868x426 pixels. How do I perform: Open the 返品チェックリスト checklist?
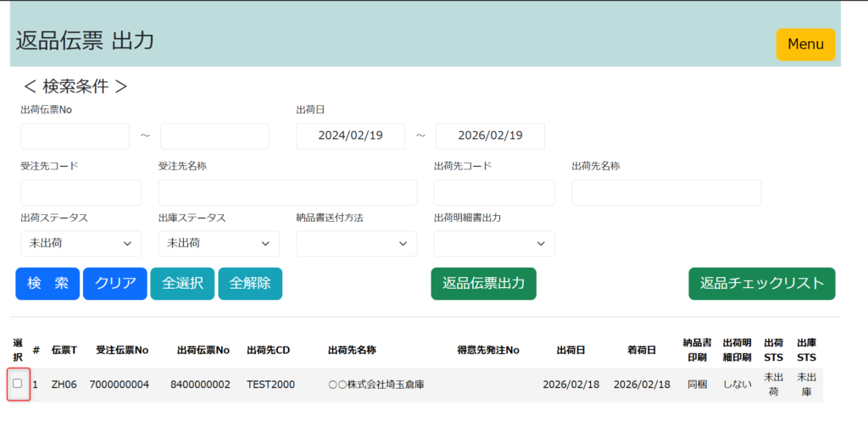[x=761, y=284]
